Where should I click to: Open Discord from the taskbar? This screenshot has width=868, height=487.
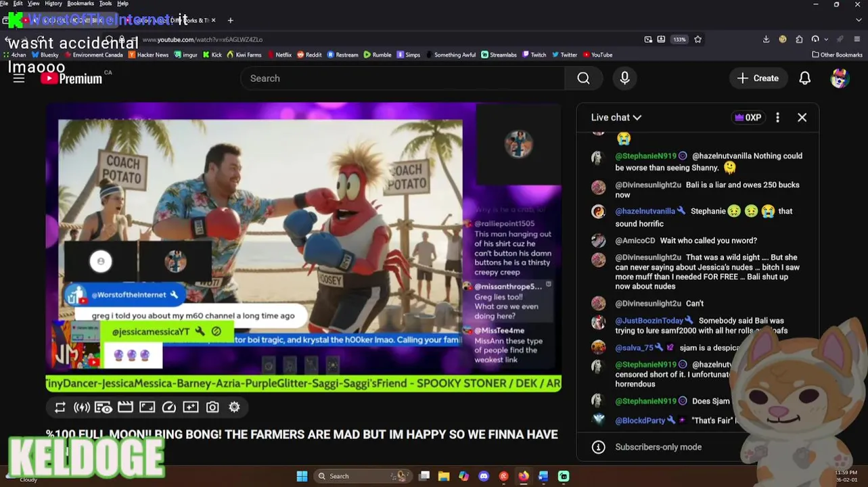(x=484, y=476)
